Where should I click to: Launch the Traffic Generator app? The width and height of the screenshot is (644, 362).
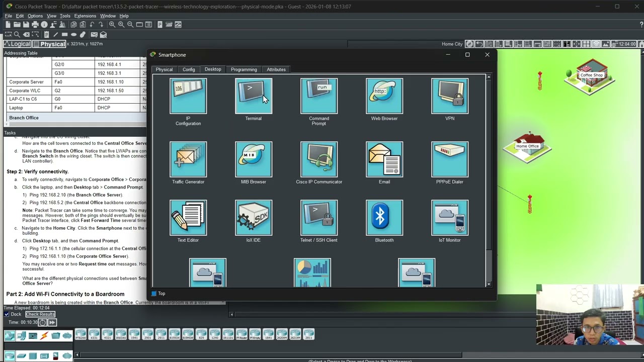[x=188, y=159]
